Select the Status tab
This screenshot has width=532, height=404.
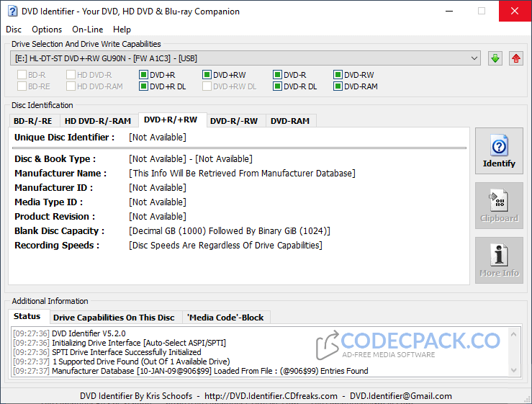[27, 316]
